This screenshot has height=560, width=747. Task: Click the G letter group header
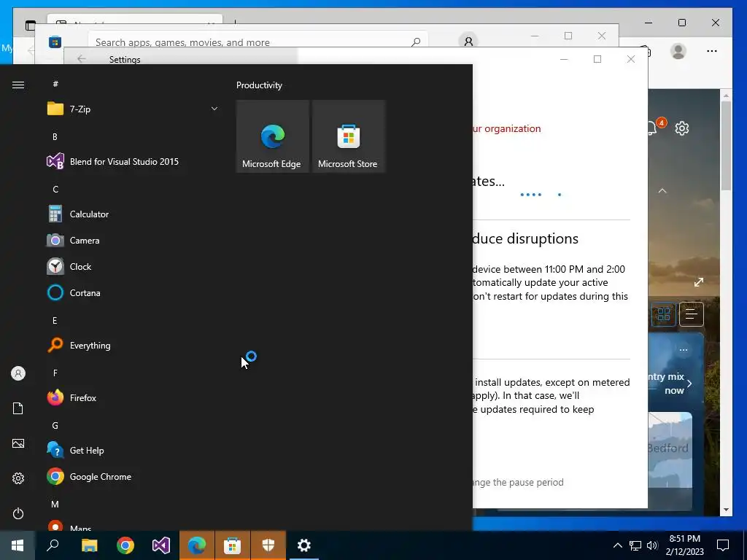click(55, 426)
